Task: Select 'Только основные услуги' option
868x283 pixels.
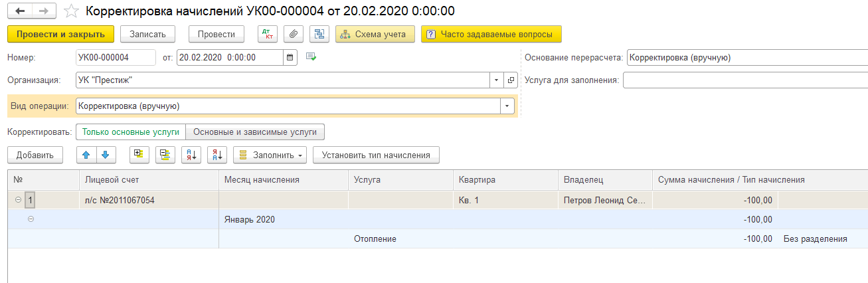Action: pos(131,132)
